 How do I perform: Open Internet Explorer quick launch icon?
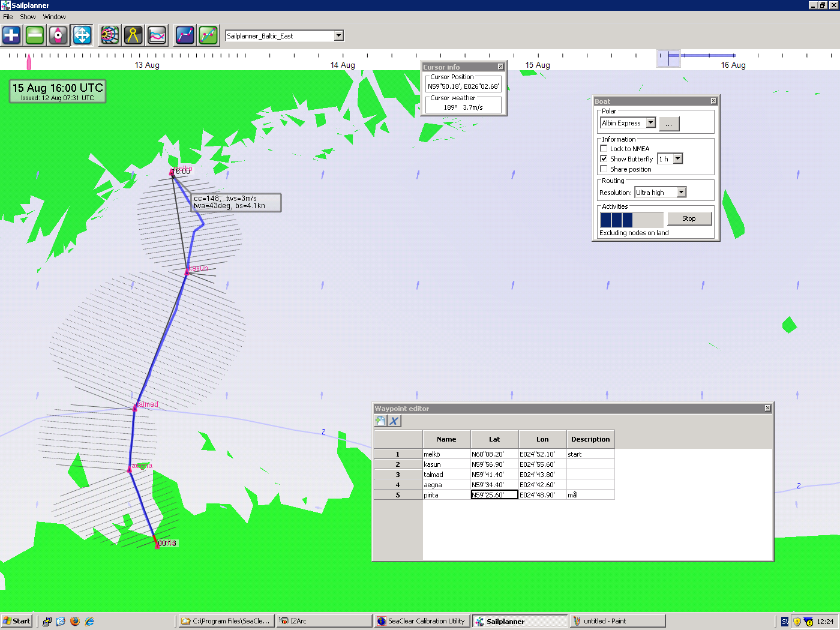tap(89, 621)
